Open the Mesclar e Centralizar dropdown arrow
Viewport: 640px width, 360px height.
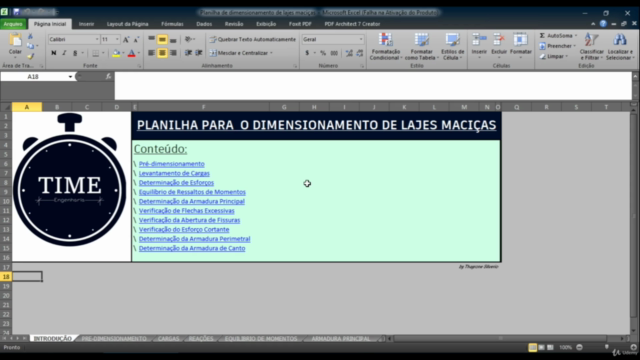click(x=271, y=53)
